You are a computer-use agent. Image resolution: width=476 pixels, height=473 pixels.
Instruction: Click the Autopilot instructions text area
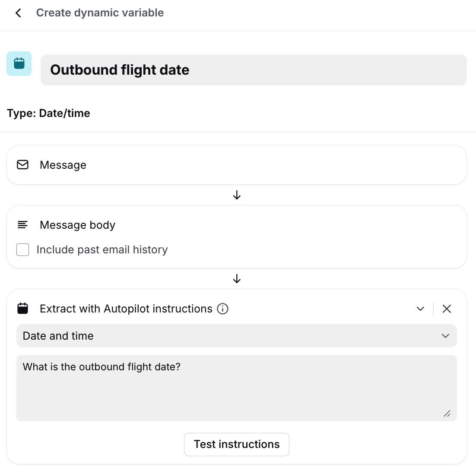click(236, 388)
